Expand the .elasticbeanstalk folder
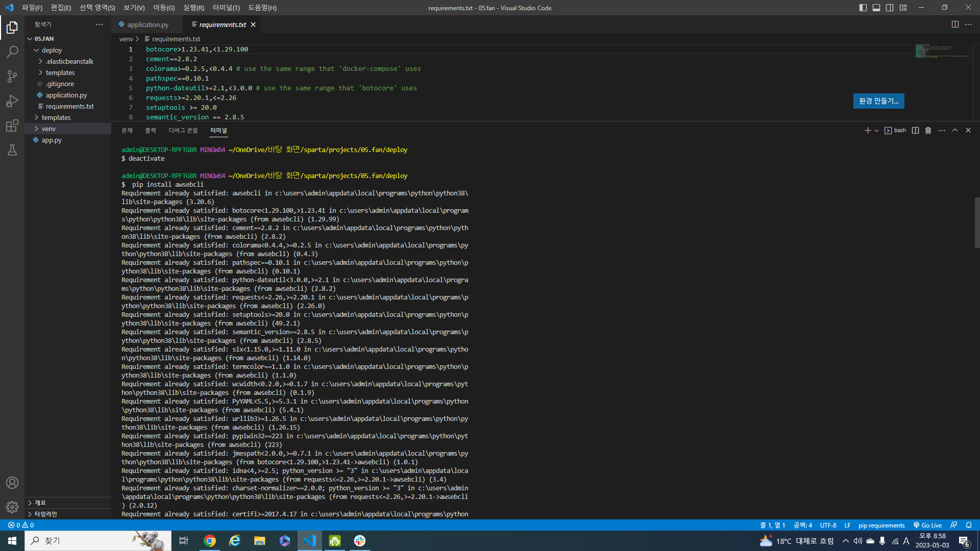Viewport: 980px width, 551px height. 69,61
